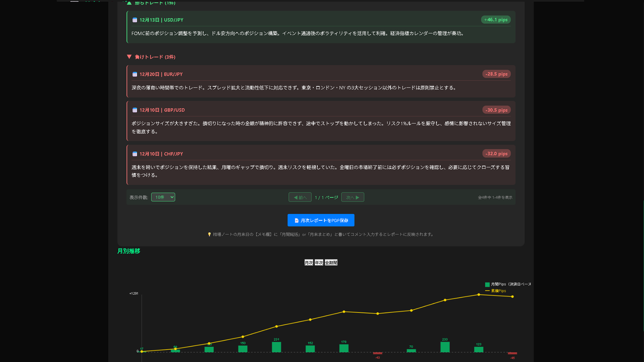The image size is (644, 362).
Task: Click the red down triangle by 負けトレード
Action: (x=129, y=57)
